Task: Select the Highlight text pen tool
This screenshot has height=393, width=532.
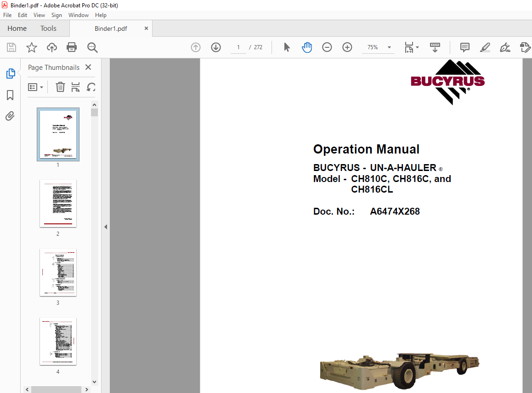Action: click(x=485, y=47)
